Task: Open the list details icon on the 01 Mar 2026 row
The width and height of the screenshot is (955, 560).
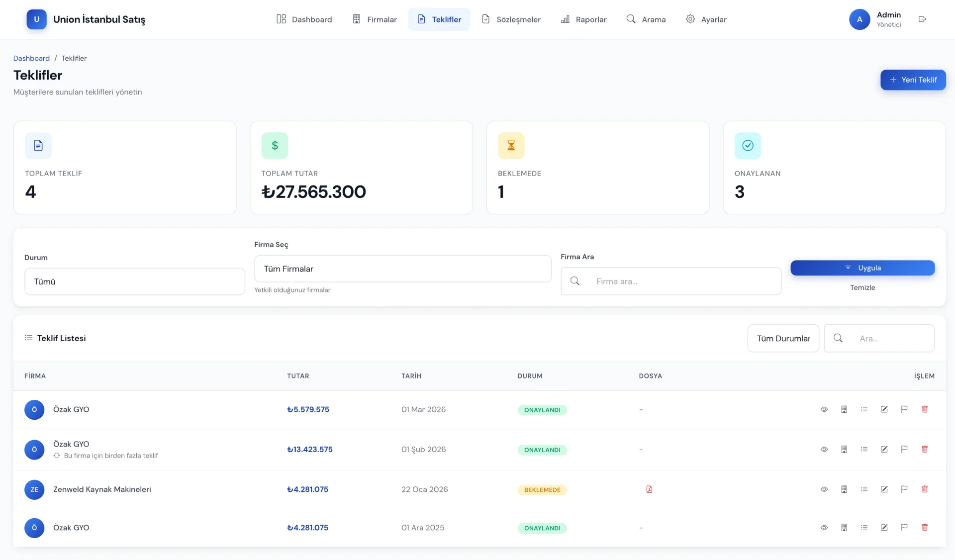Action: pyautogui.click(x=864, y=409)
